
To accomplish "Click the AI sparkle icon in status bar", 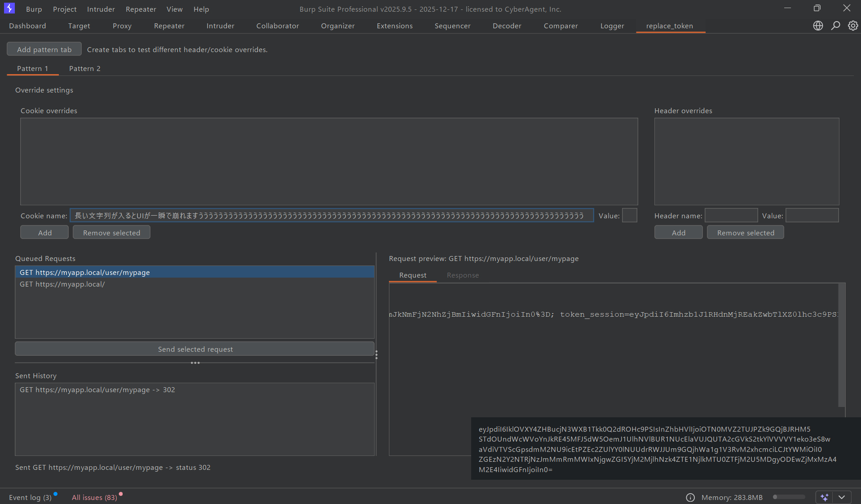I will pyautogui.click(x=824, y=497).
